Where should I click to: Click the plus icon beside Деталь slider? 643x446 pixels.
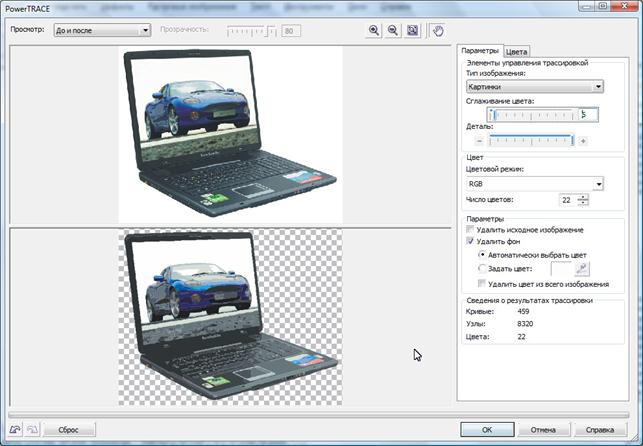click(x=583, y=141)
